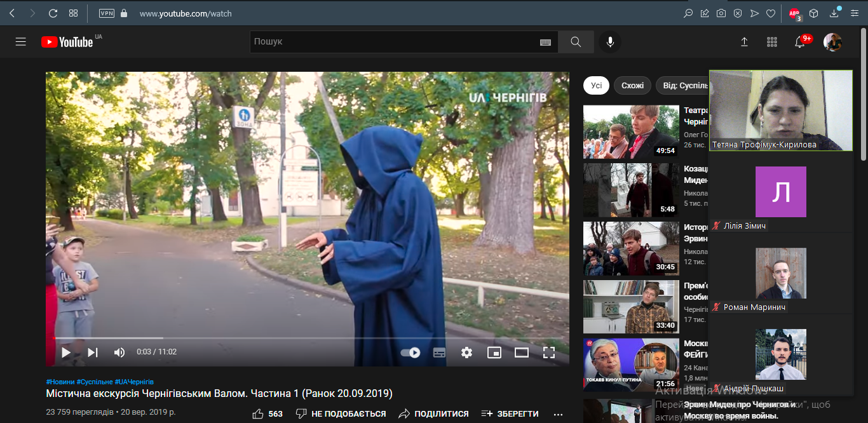Skip to the next video
The width and height of the screenshot is (868, 423).
[x=92, y=352]
